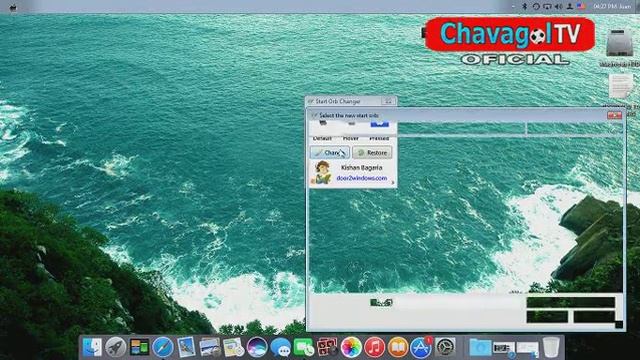Image resolution: width=640 pixels, height=360 pixels.
Task: Click the Bluetooth menu bar icon
Action: [x=525, y=6]
